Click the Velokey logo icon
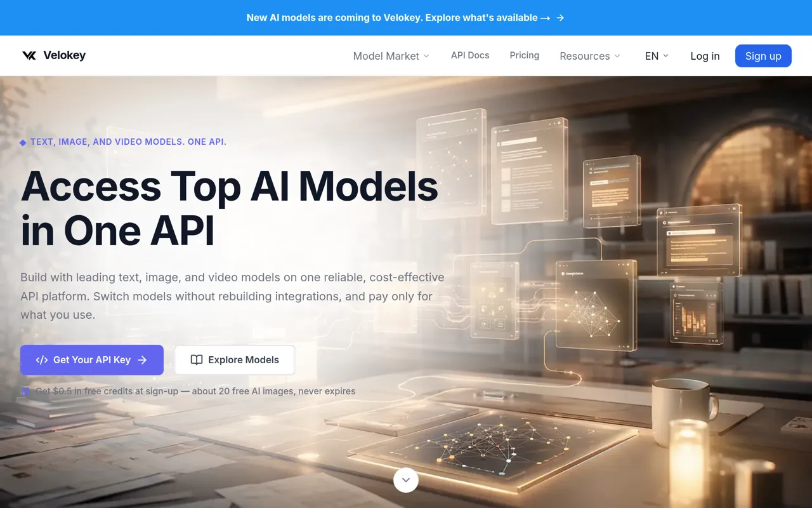This screenshot has height=508, width=812. 29,55
